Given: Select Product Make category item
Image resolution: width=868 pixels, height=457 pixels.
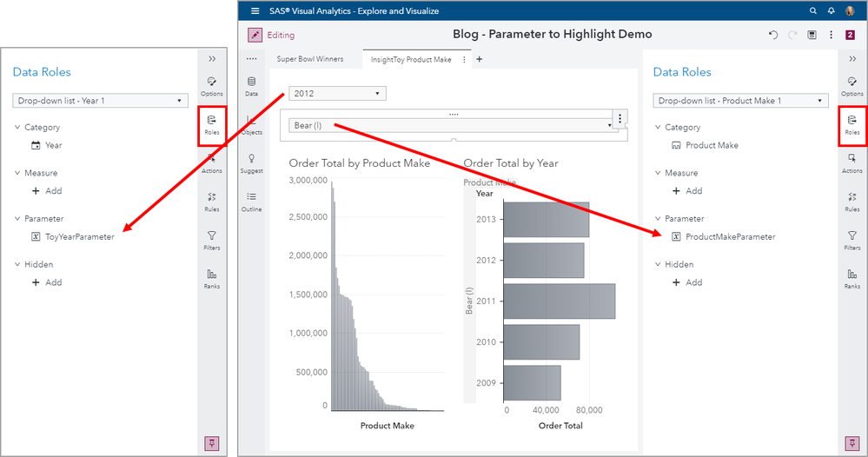Looking at the screenshot, I should coord(705,145).
